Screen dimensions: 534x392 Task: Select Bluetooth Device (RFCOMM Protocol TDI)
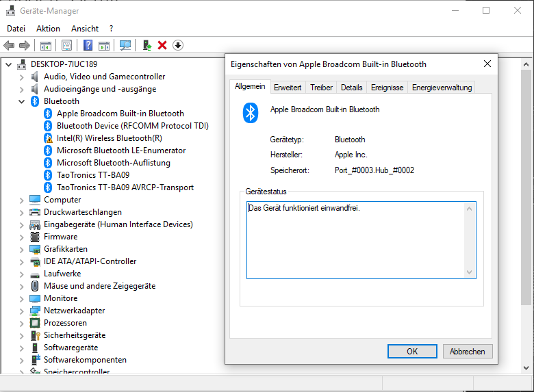click(x=133, y=126)
